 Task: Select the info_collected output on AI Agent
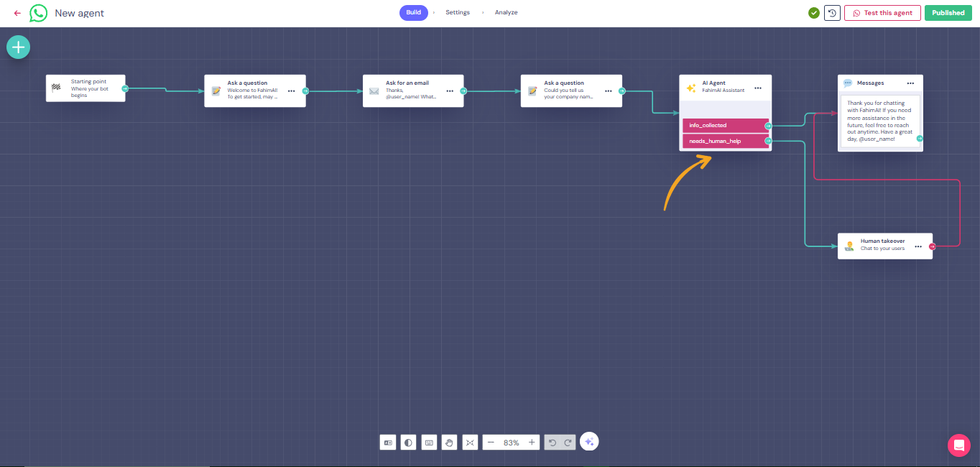coord(726,126)
